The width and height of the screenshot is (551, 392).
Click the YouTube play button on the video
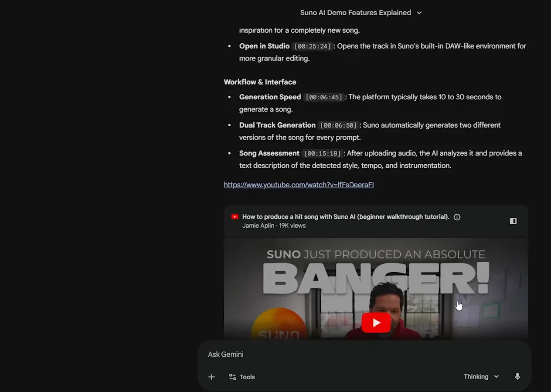click(376, 323)
